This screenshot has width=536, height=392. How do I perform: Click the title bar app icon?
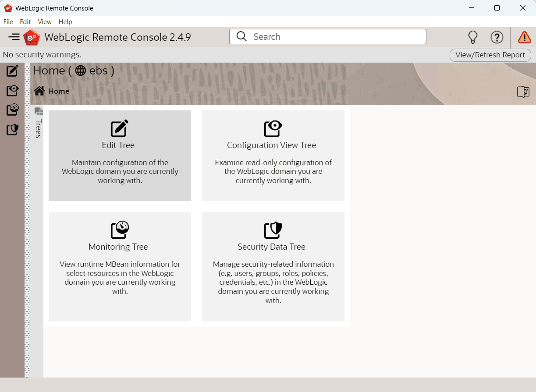[8, 8]
